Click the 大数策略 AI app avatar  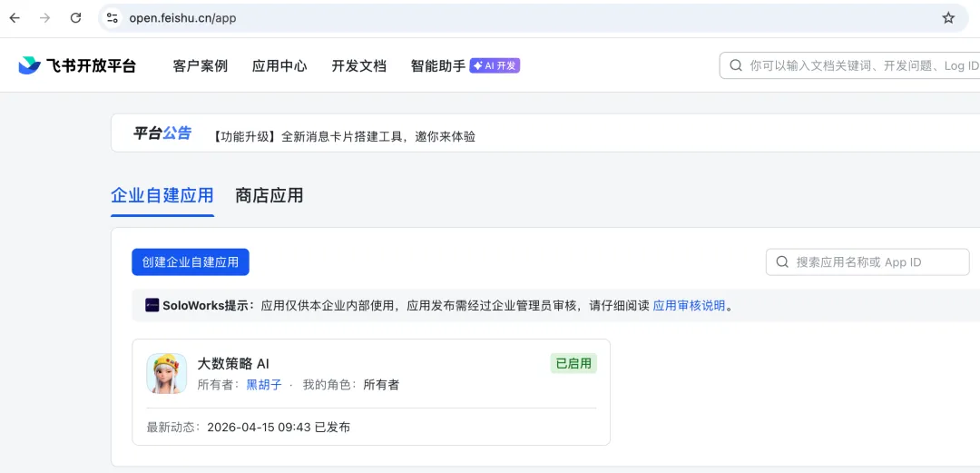(167, 373)
